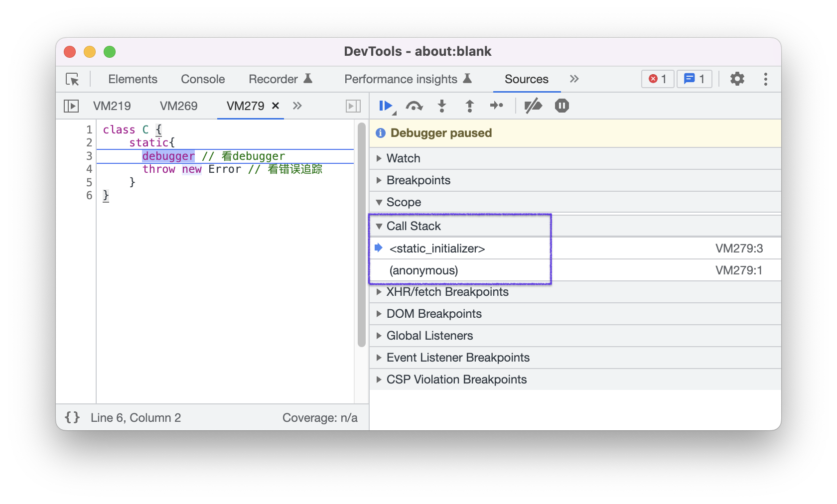This screenshot has height=504, width=837.
Task: Expand Event Listener Breakpoints section
Action: (575, 358)
